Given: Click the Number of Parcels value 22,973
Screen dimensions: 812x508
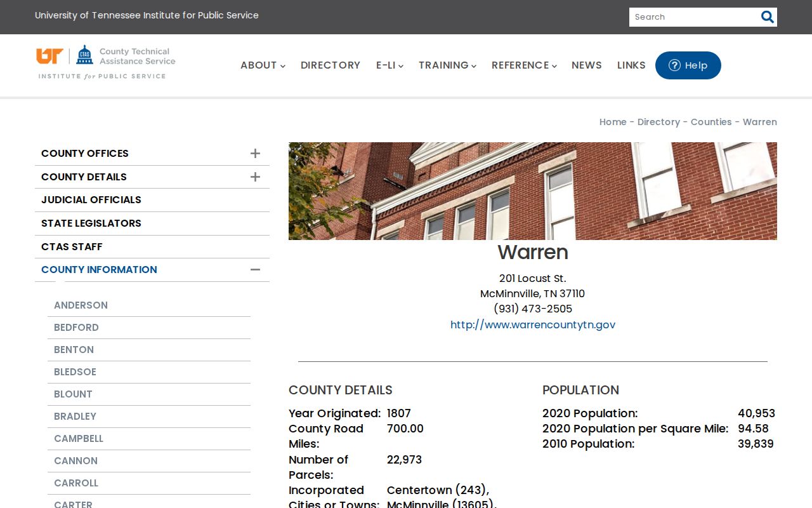Looking at the screenshot, I should 404,460.
